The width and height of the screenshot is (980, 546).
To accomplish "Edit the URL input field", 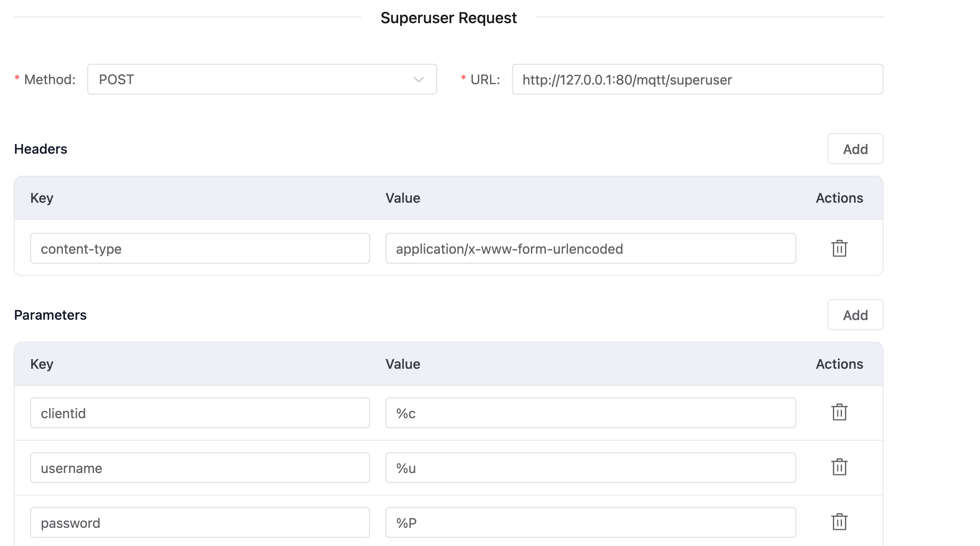I will tap(698, 79).
